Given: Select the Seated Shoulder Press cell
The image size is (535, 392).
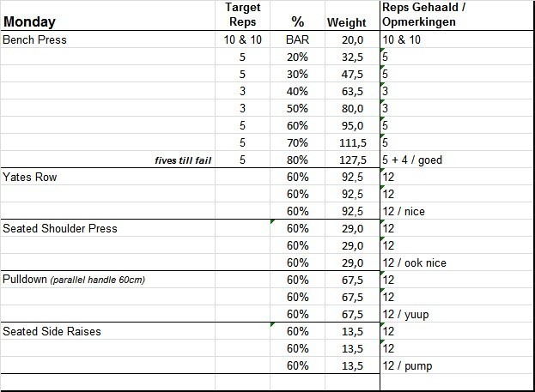Looking at the screenshot, I should click(60, 228).
